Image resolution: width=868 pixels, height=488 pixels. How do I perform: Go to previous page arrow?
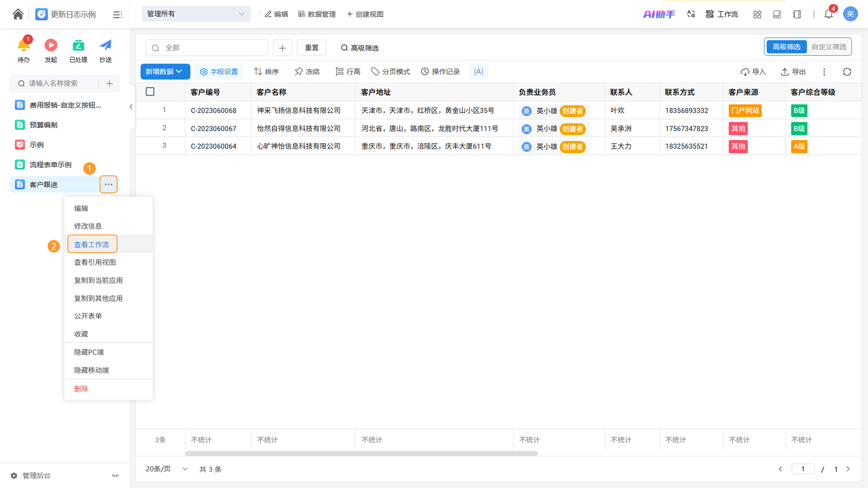coord(780,469)
